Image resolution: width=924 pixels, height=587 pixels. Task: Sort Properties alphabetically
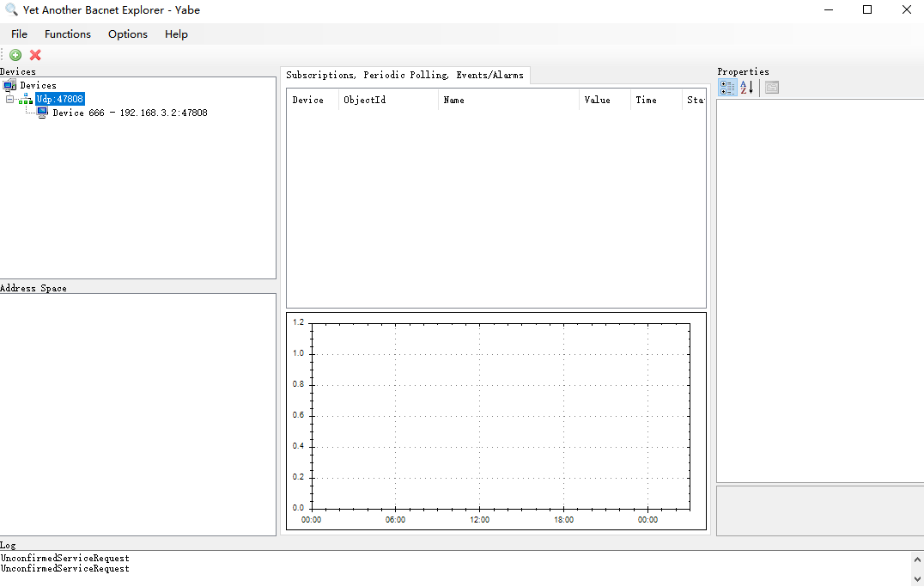point(746,88)
